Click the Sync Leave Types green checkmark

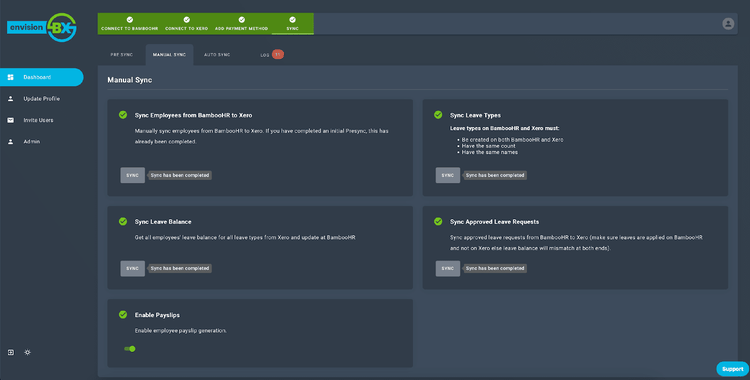tap(438, 115)
